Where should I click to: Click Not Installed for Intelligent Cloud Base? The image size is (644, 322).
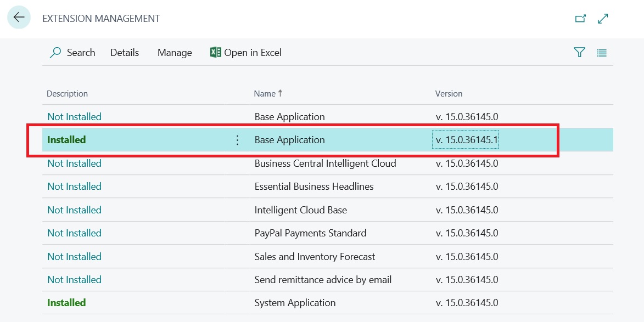pos(74,210)
